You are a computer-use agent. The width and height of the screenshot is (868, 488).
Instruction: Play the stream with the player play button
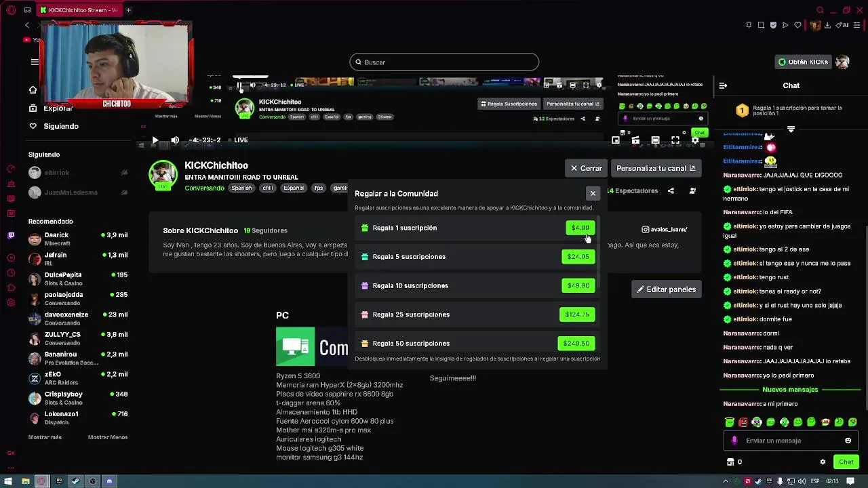pos(155,140)
